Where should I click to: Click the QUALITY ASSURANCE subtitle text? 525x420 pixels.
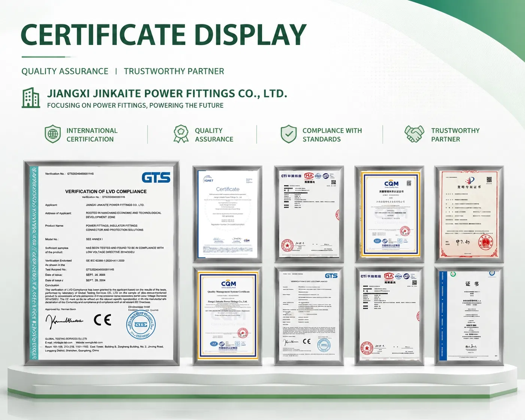point(65,71)
